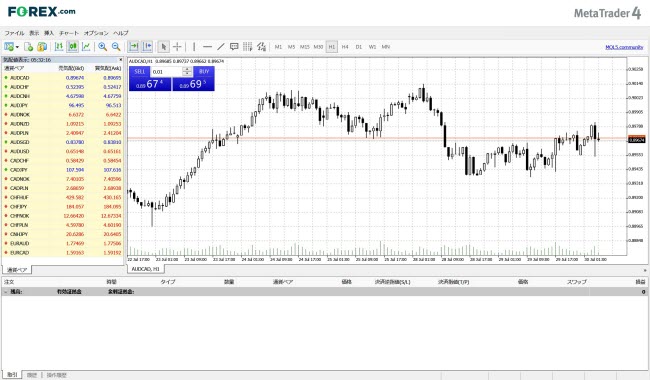Screen dimensions: 650x380
Task: Click the lot volume stepper arrows
Action: [x=187, y=72]
